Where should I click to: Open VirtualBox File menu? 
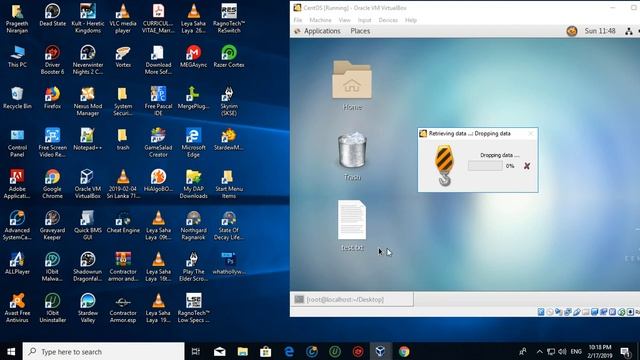(298, 20)
